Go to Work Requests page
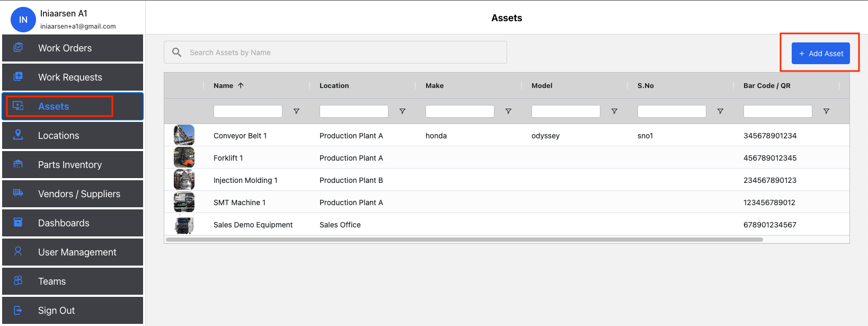The height and width of the screenshot is (326, 868). (x=73, y=77)
